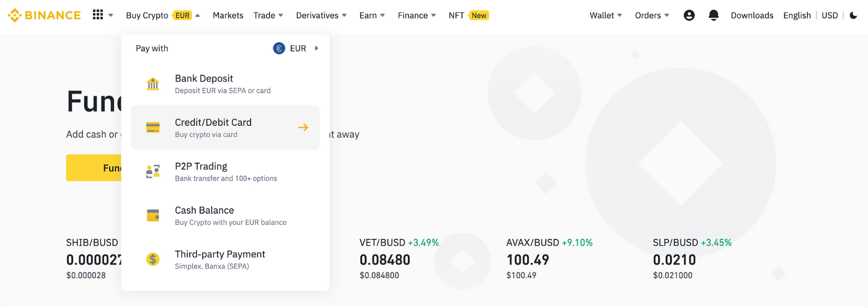This screenshot has height=308, width=868.
Task: Select the Bank Deposit bank icon
Action: tap(153, 84)
